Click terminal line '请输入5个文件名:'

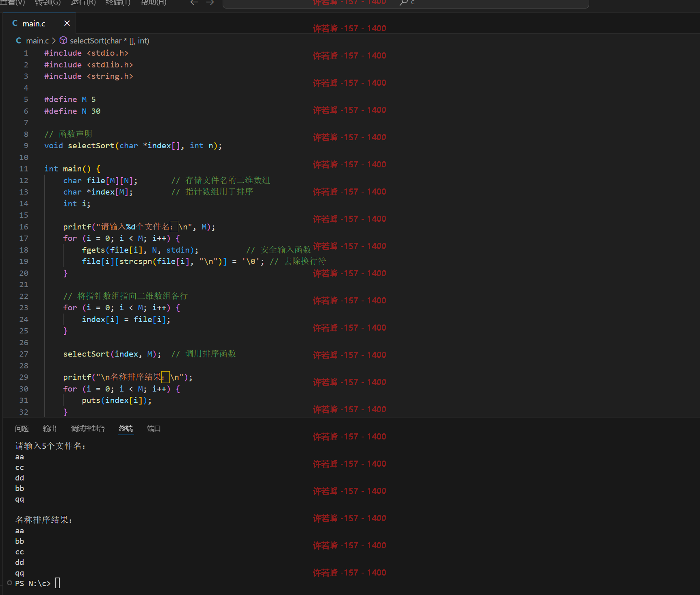pyautogui.click(x=51, y=446)
